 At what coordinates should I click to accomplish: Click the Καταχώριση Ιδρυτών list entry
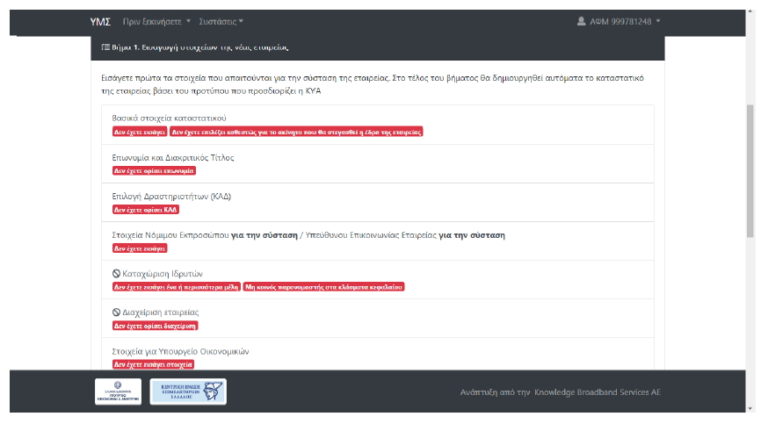[x=162, y=273]
